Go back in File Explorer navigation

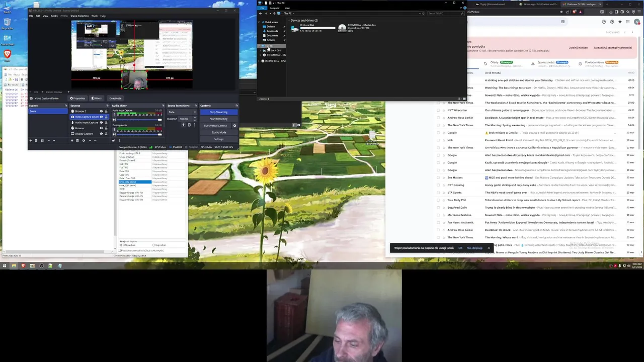(260, 14)
